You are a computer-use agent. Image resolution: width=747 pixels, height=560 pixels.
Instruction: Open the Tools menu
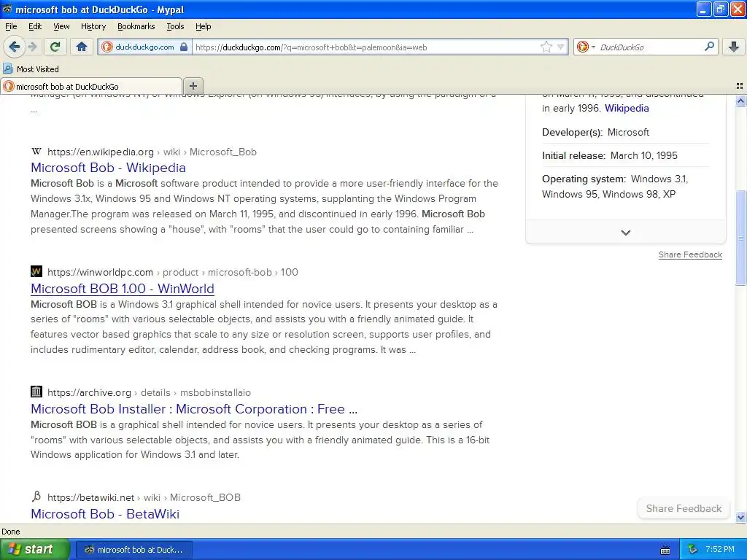tap(175, 26)
